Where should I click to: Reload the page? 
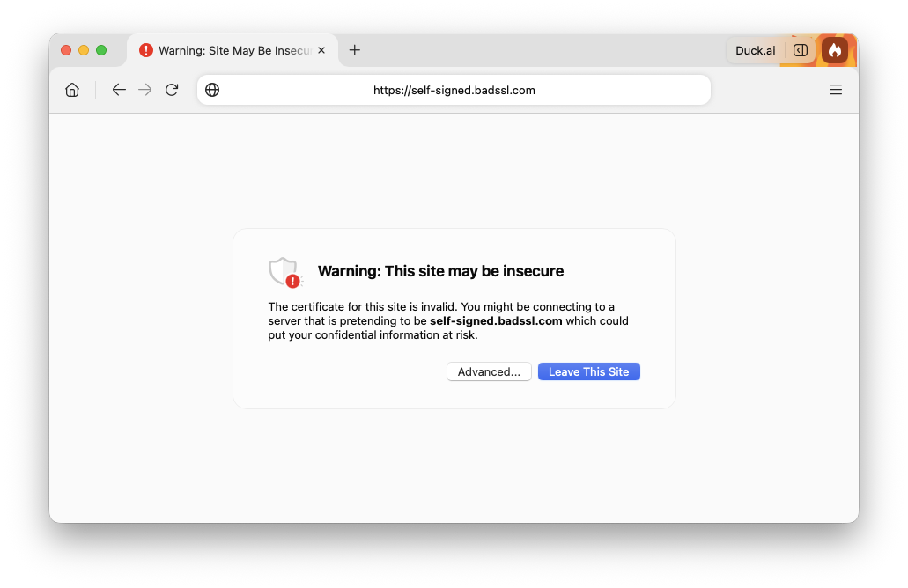(x=172, y=90)
